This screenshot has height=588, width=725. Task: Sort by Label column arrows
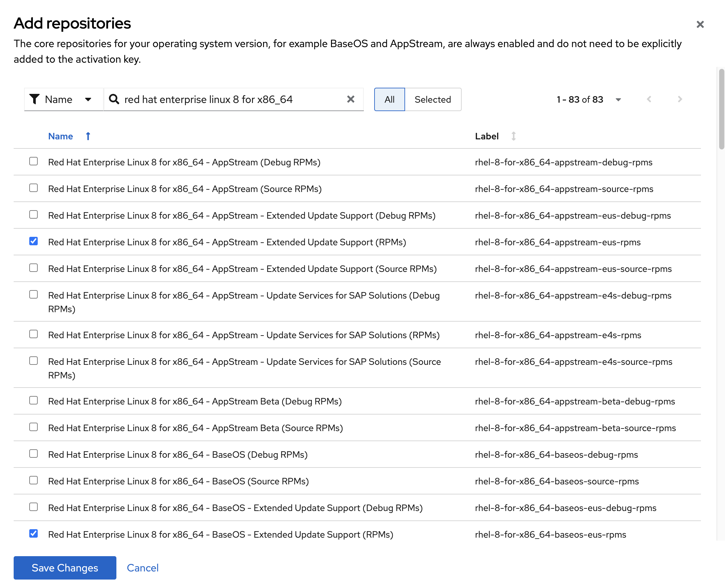(x=513, y=136)
